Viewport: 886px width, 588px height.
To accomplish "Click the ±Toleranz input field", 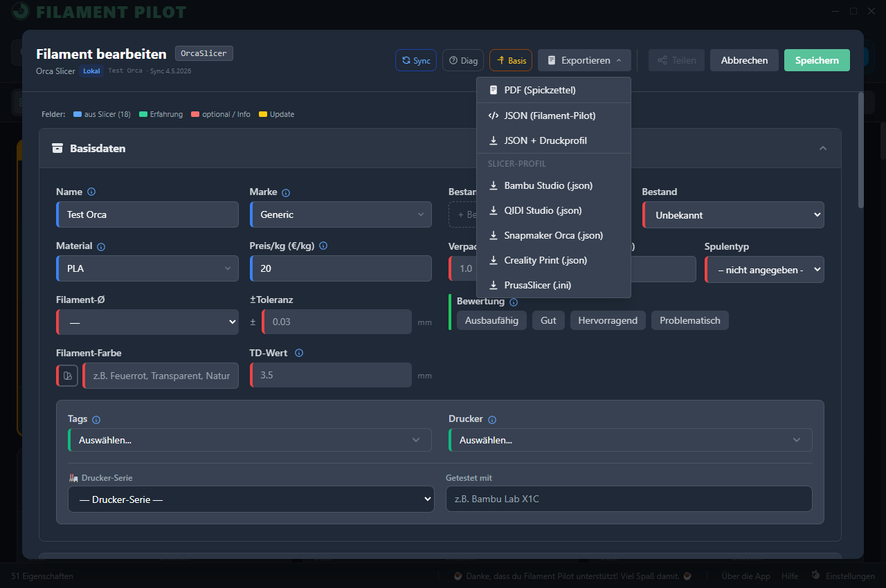I will point(336,322).
